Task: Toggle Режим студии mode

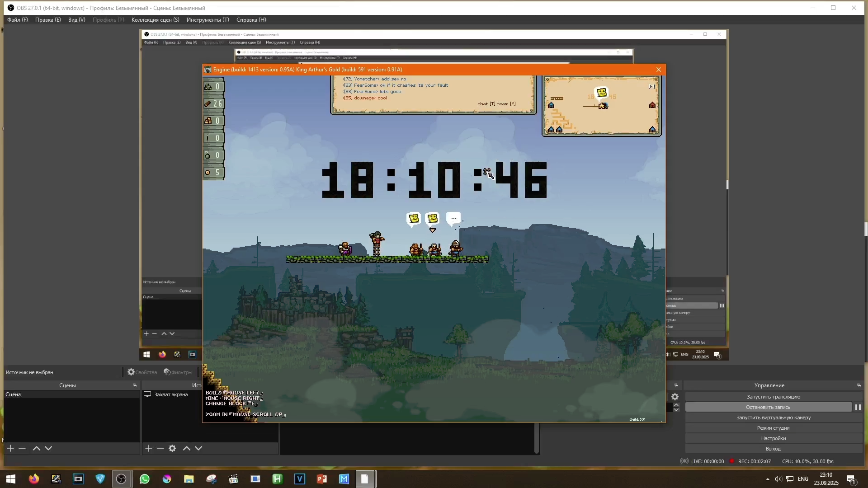Action: 773,428
